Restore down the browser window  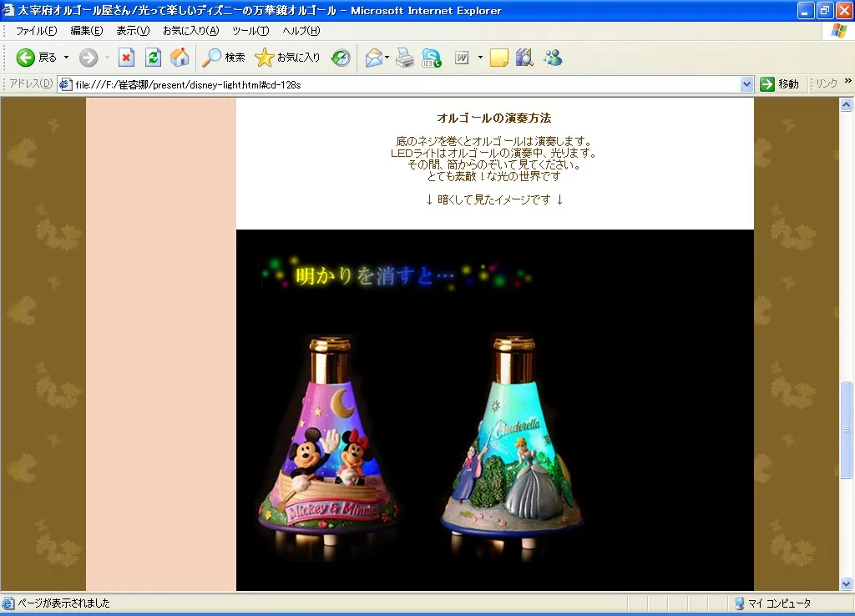click(x=826, y=10)
